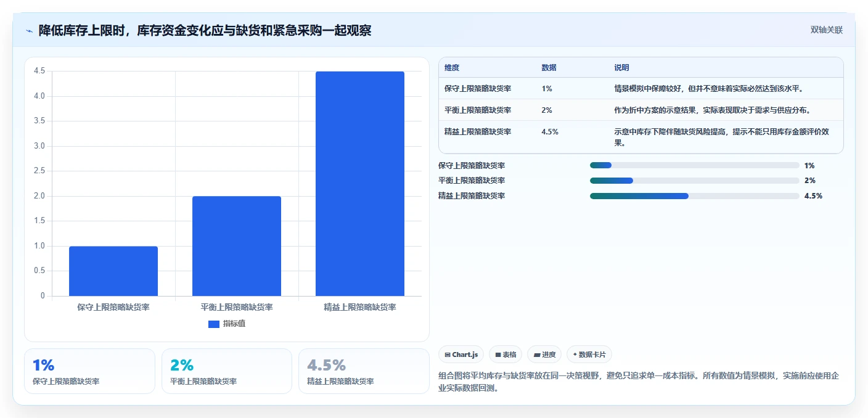Click the 数据 table column header
This screenshot has height=418, width=868.
click(549, 68)
